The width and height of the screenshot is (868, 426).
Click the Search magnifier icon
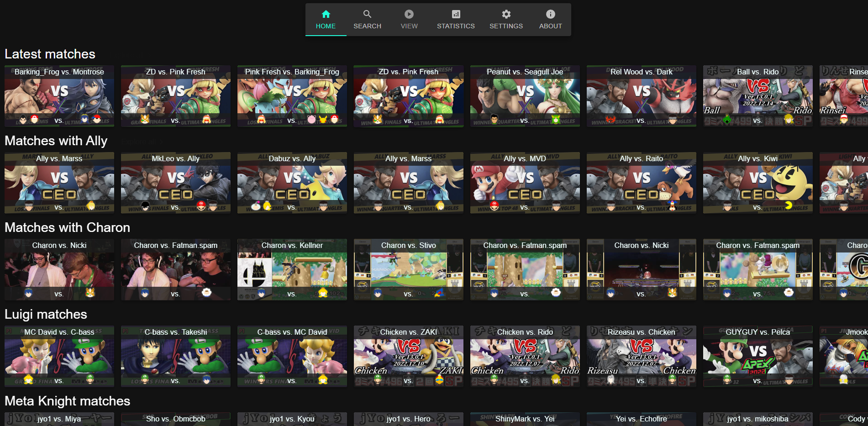(367, 14)
